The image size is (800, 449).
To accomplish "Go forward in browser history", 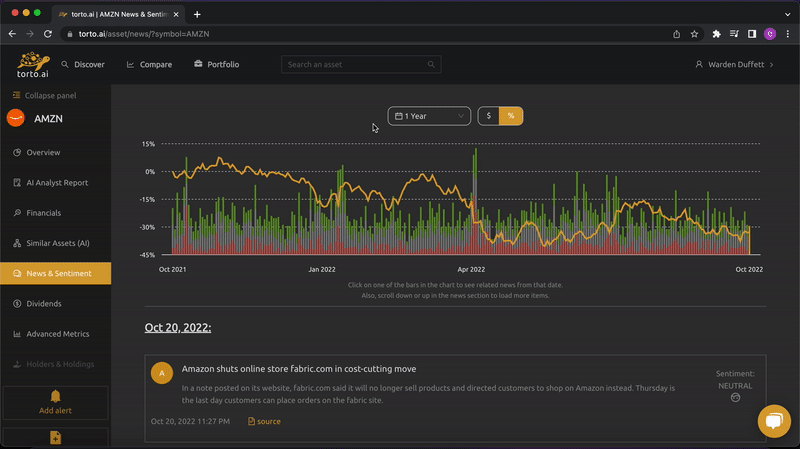I will click(30, 34).
